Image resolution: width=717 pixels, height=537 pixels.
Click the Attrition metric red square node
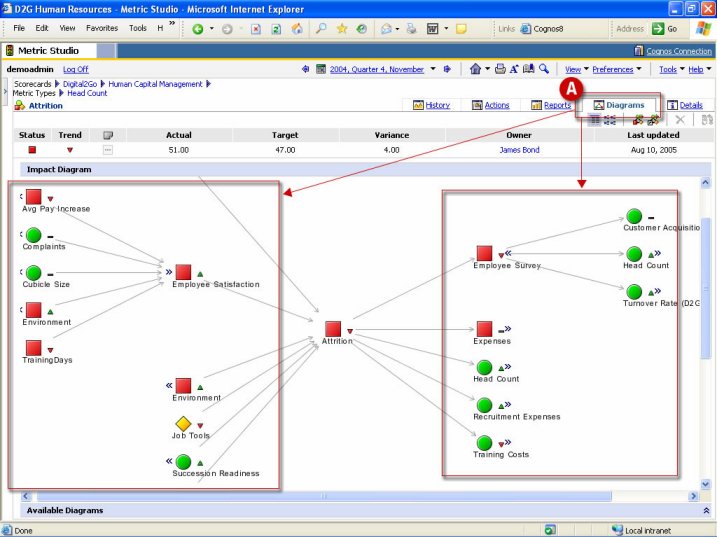tap(333, 328)
